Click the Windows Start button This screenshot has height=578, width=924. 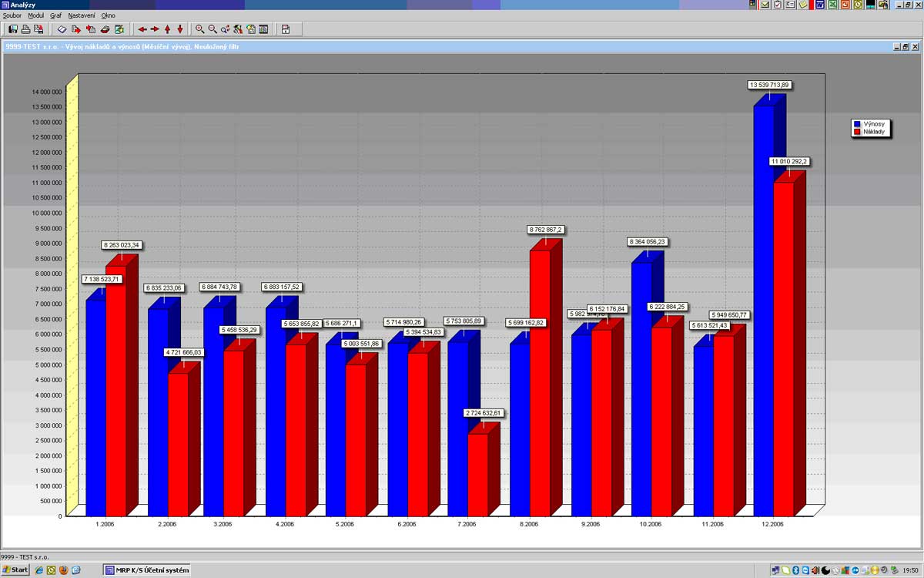tap(15, 570)
